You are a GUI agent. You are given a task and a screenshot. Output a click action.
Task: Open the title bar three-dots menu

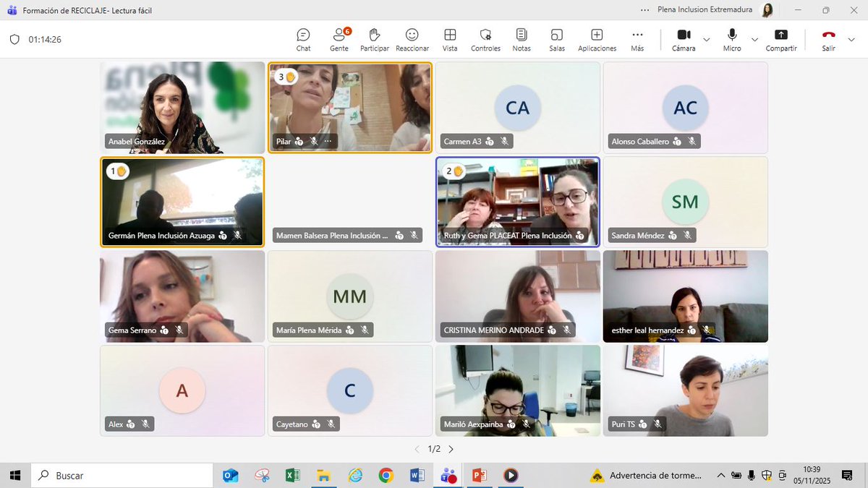click(x=645, y=10)
